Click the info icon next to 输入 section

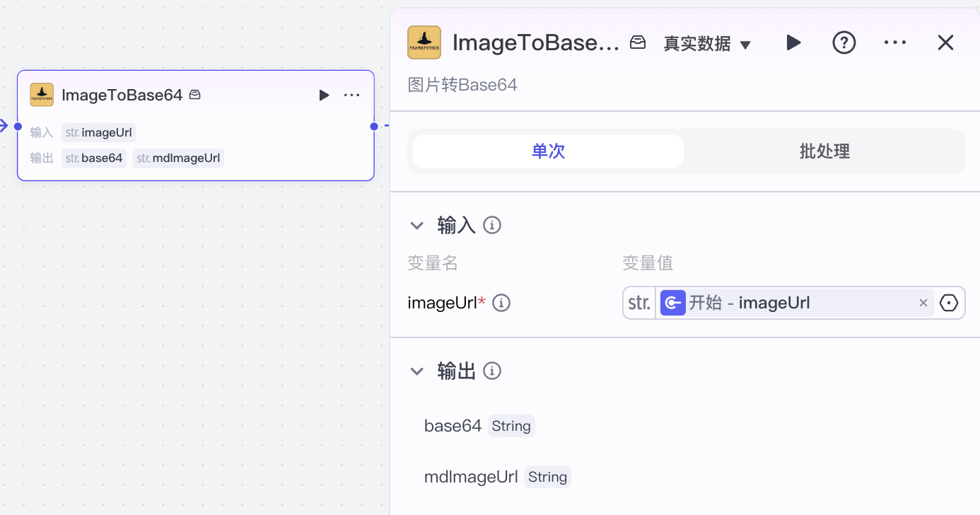click(x=492, y=224)
